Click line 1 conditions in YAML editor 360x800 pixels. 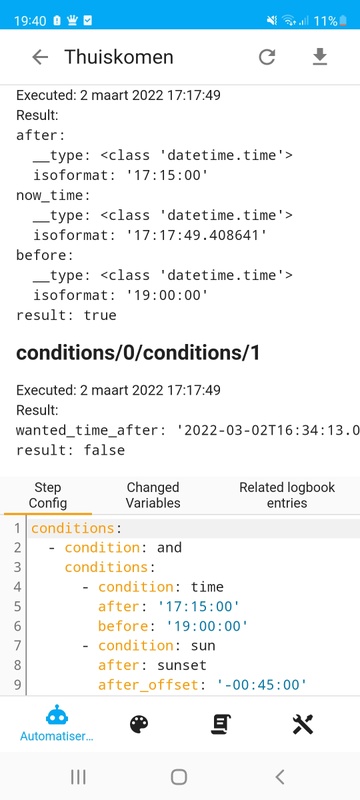coord(77,528)
